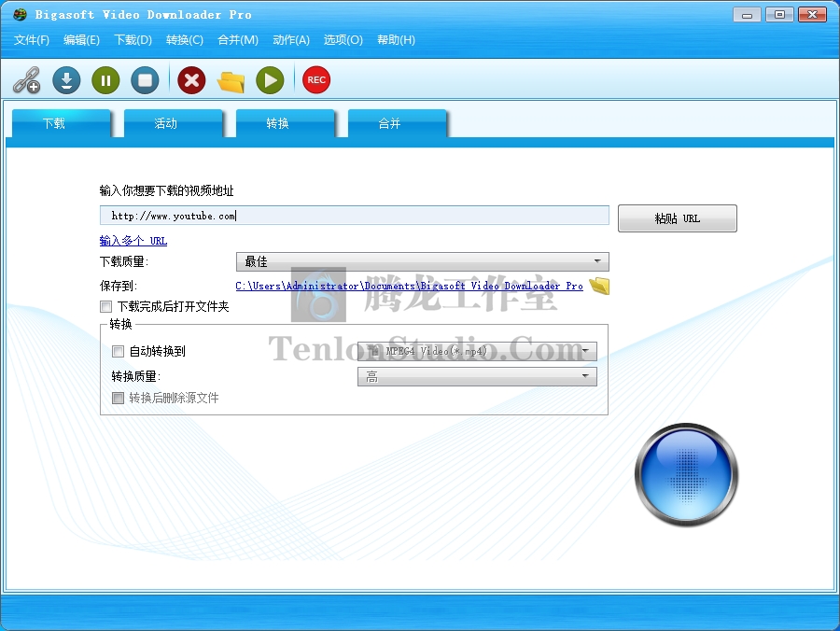This screenshot has width=840, height=631.
Task: Open the 合并(M) menu
Action: (238, 40)
